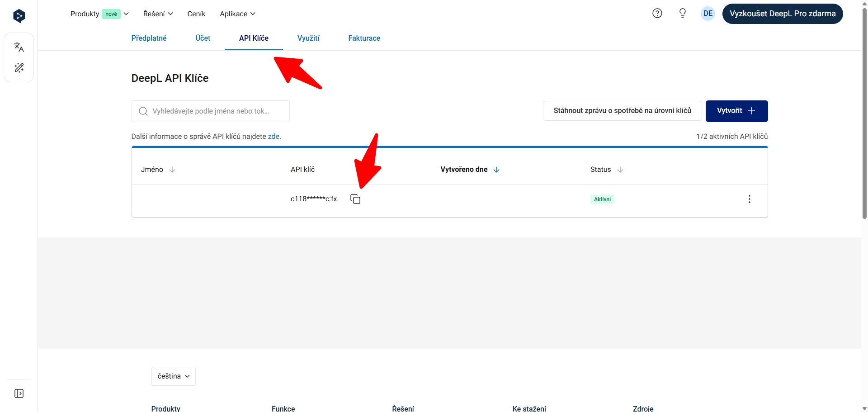The width and height of the screenshot is (868, 412).
Task: Open the DE account avatar menu
Action: pos(708,13)
